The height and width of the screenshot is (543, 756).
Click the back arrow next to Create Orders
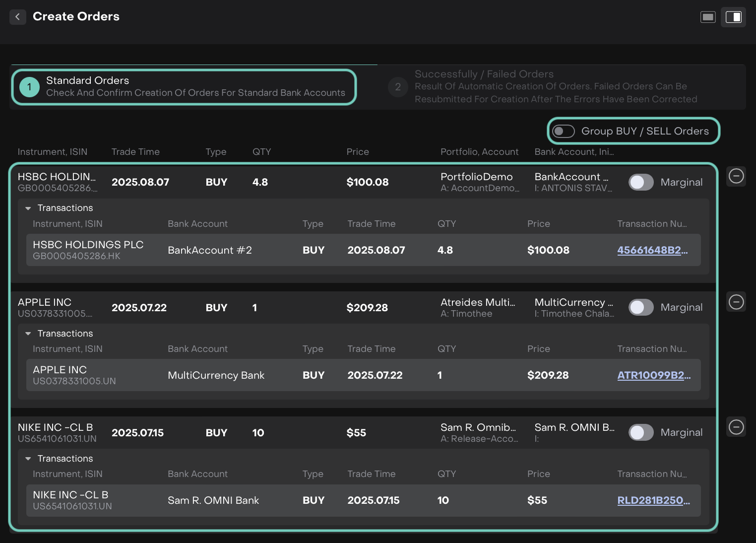pos(17,17)
